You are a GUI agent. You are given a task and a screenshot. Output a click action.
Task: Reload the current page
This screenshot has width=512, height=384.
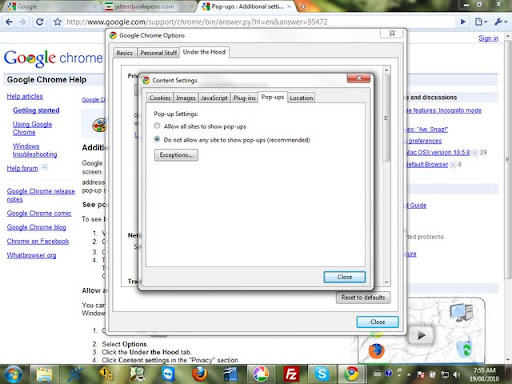pos(39,22)
